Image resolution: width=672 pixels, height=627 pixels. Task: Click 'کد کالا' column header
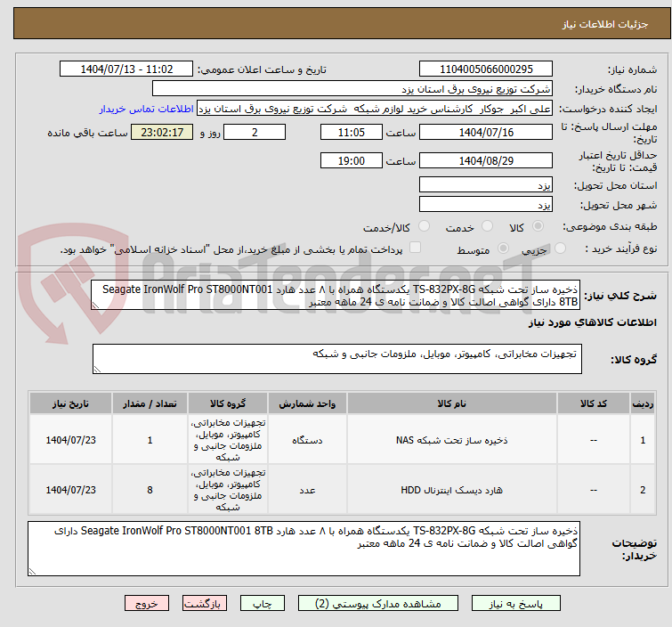click(593, 403)
